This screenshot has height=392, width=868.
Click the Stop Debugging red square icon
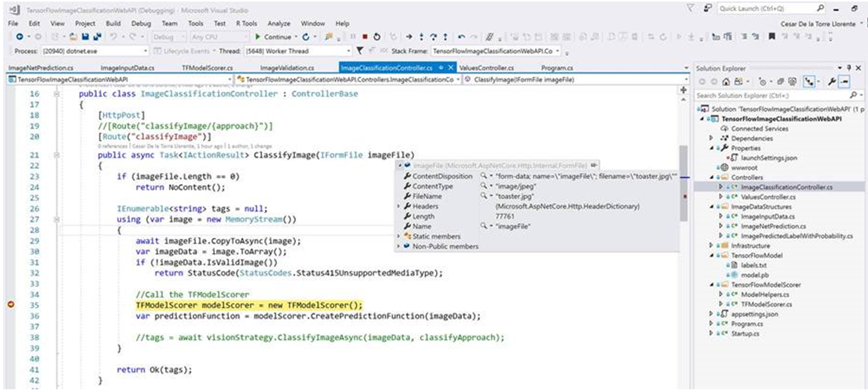(x=365, y=37)
